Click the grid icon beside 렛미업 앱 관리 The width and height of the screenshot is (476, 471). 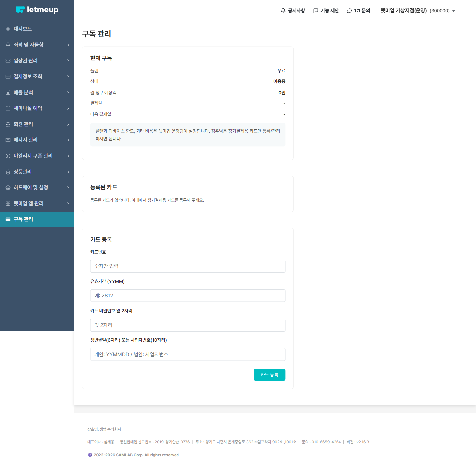point(8,204)
